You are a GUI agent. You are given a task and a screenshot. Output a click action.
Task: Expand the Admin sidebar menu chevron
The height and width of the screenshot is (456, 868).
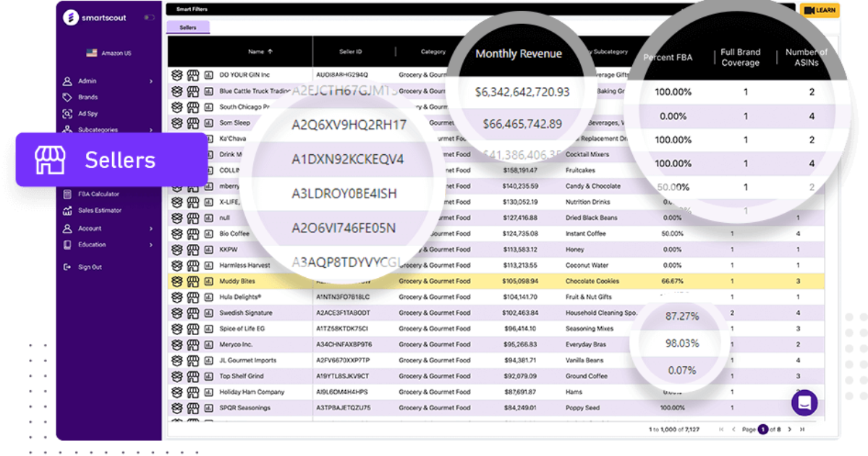[151, 82]
